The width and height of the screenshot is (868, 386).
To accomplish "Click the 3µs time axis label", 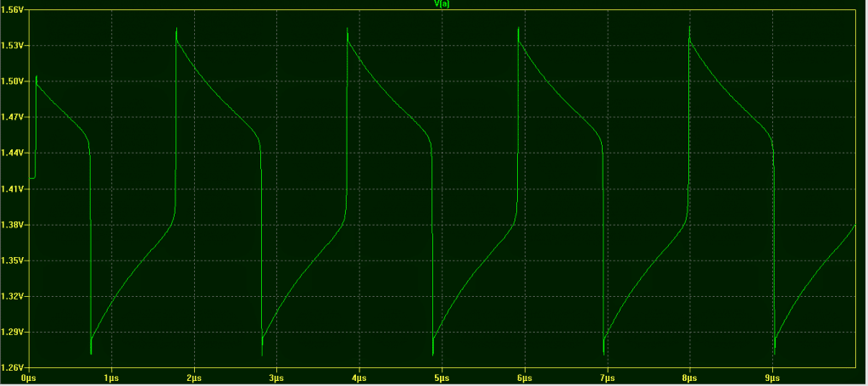I will click(x=276, y=376).
